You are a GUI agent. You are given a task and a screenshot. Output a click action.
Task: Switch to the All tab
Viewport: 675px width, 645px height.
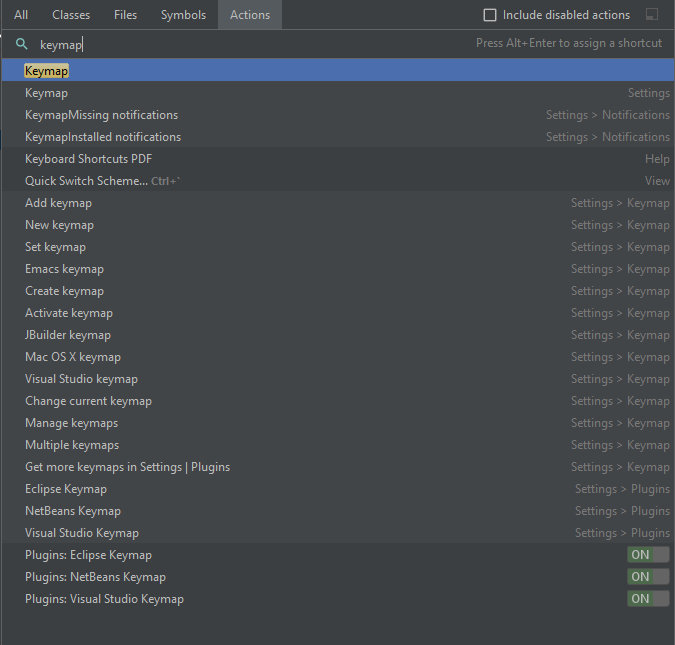point(21,15)
